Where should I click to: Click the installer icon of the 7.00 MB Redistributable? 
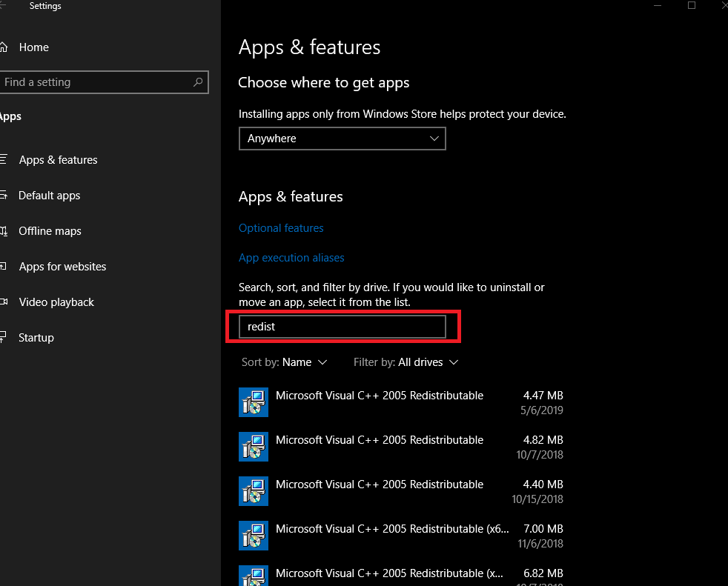(254, 536)
